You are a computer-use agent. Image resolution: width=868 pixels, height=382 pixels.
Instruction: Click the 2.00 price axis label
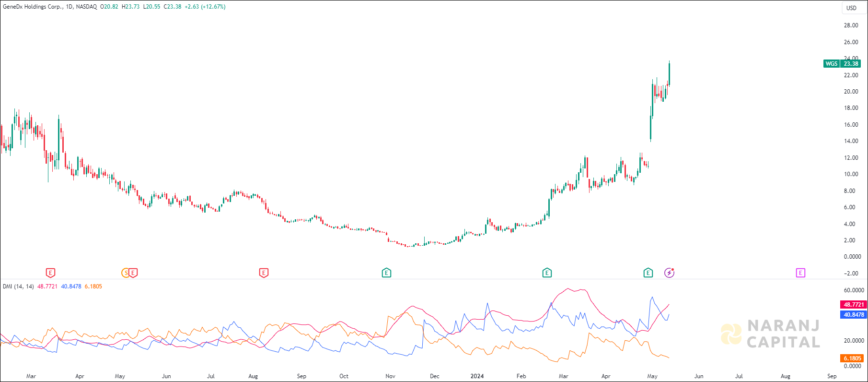coord(849,240)
